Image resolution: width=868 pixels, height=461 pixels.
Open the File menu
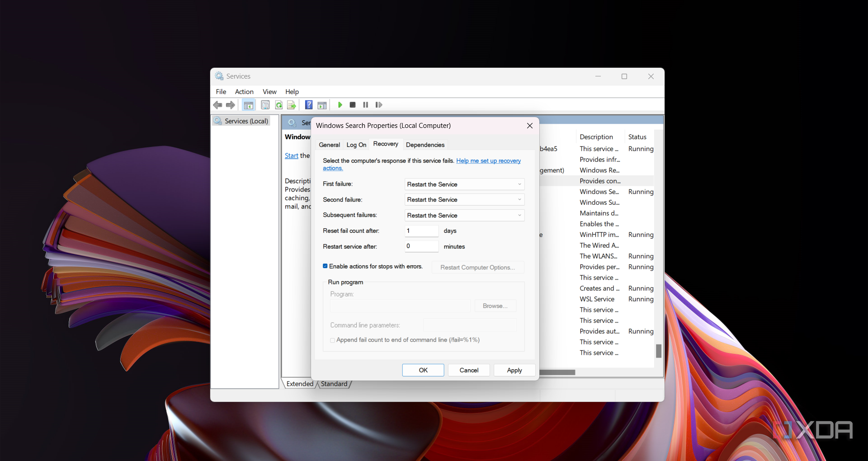point(221,92)
